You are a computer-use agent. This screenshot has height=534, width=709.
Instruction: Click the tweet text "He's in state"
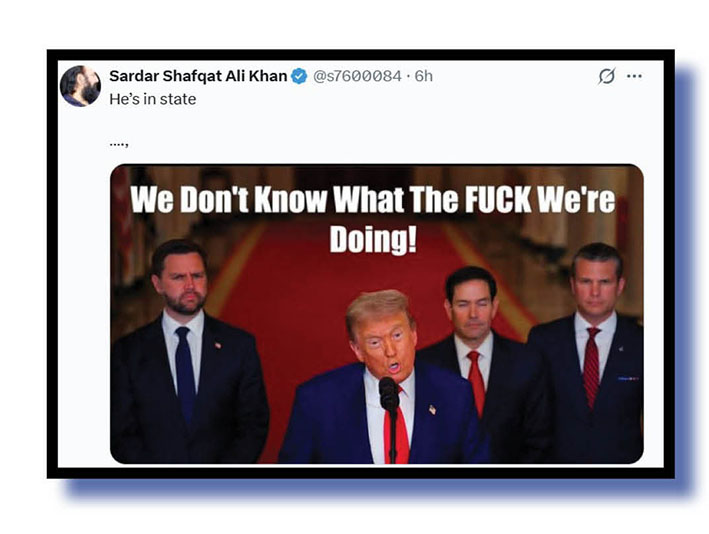[152, 99]
